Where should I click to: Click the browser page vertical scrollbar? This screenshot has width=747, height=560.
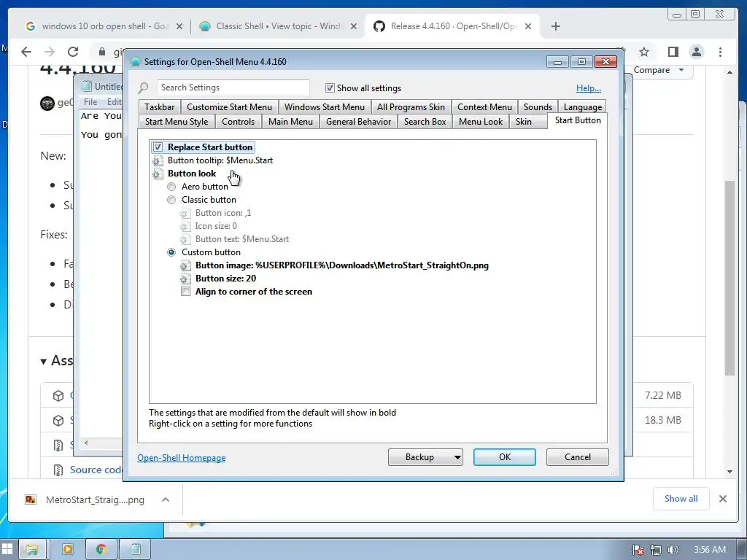tap(729, 279)
